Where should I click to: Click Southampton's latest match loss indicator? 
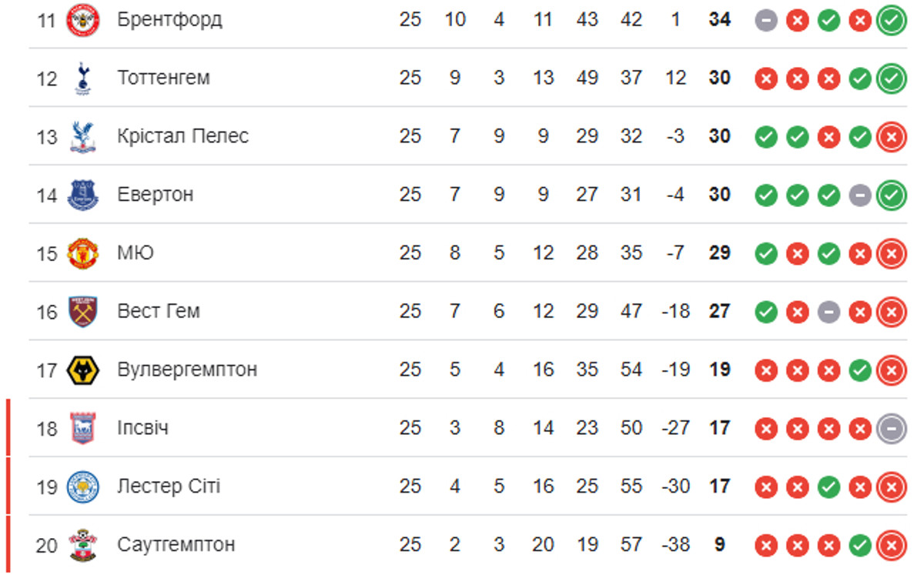891,545
